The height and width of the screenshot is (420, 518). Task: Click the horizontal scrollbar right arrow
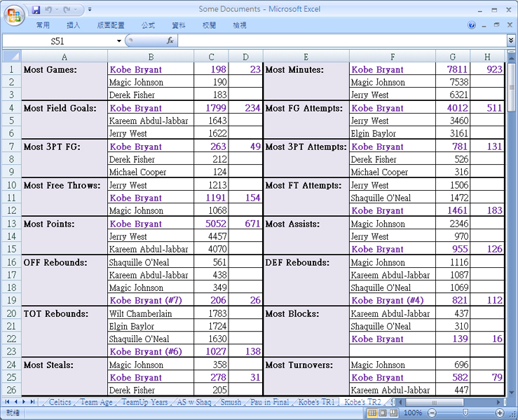click(498, 402)
